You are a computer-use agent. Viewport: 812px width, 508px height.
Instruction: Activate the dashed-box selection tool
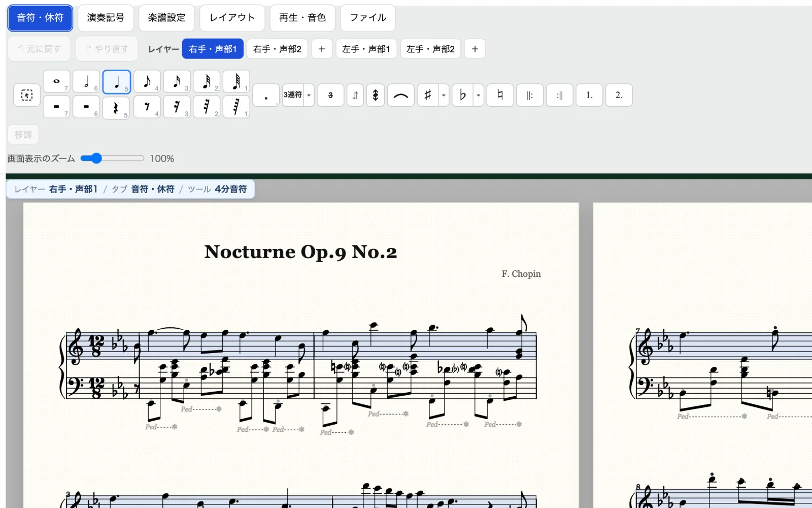click(26, 95)
